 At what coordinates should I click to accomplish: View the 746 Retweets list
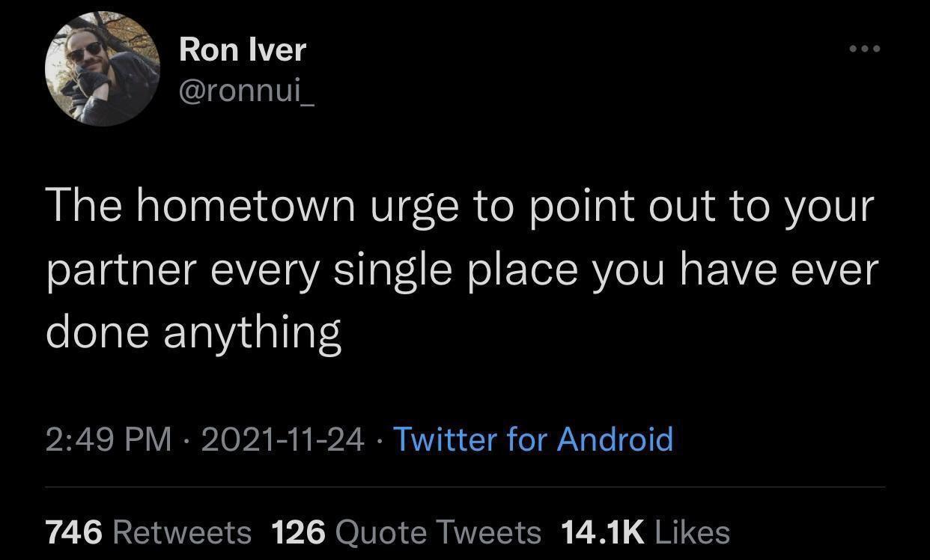(148, 532)
